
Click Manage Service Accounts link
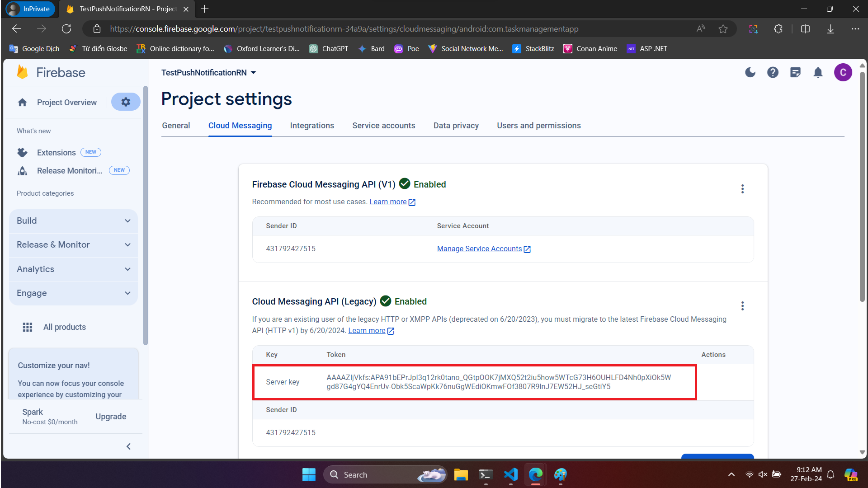pos(484,249)
